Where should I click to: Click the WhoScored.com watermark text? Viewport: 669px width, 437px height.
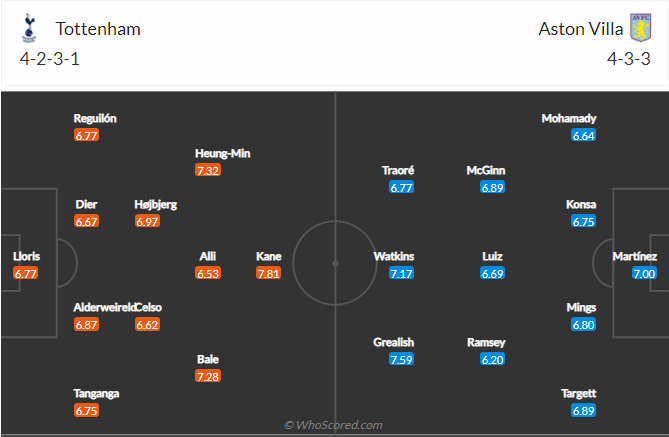pyautogui.click(x=333, y=425)
